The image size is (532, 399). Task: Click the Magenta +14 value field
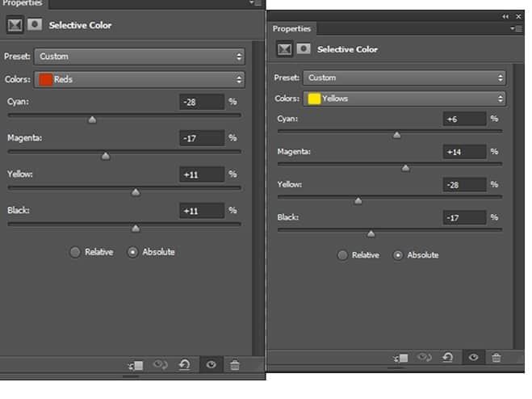(464, 152)
